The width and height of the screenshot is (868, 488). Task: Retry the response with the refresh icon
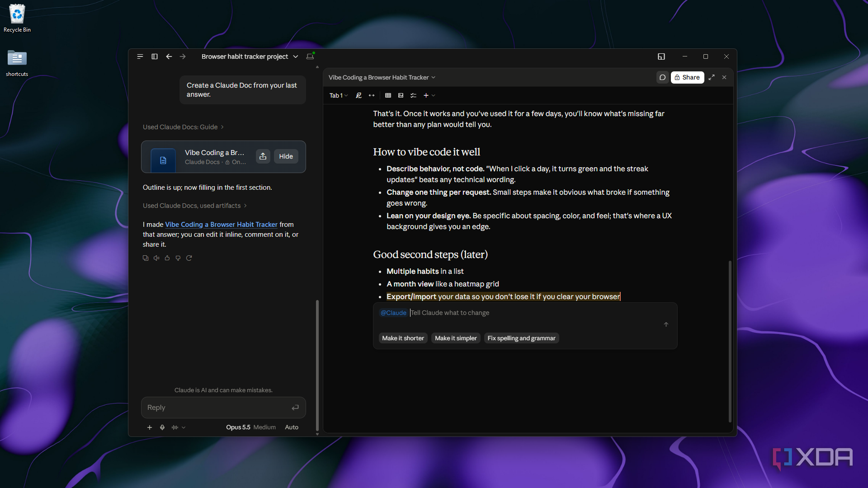tap(189, 258)
